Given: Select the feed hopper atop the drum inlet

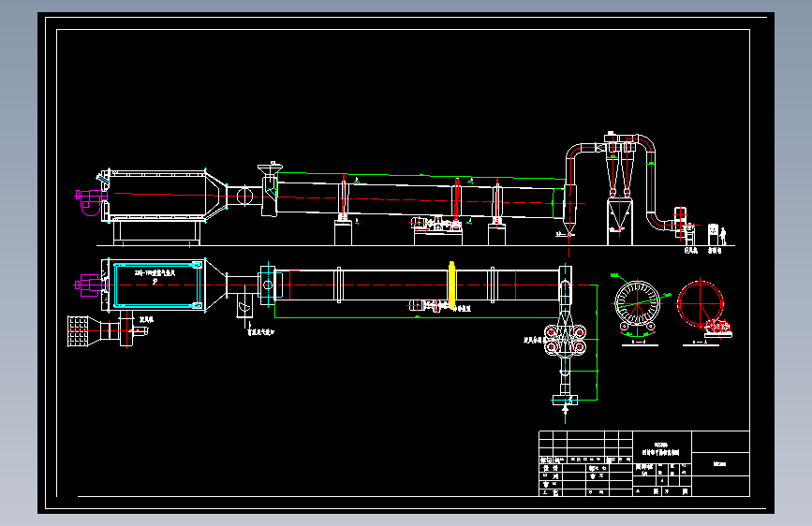Looking at the screenshot, I should point(270,169).
